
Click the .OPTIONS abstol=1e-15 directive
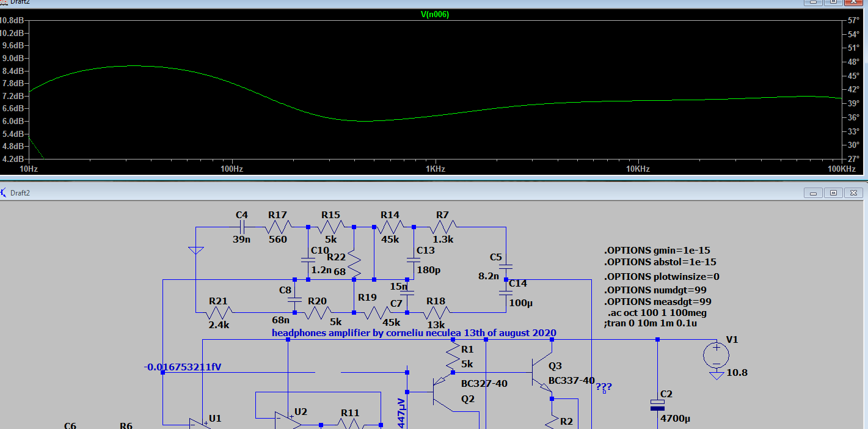[660, 262]
